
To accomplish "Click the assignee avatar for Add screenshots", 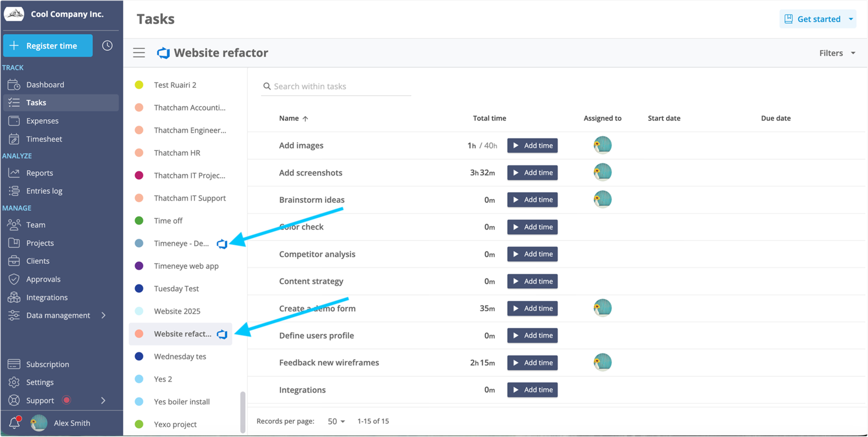I will [x=602, y=172].
